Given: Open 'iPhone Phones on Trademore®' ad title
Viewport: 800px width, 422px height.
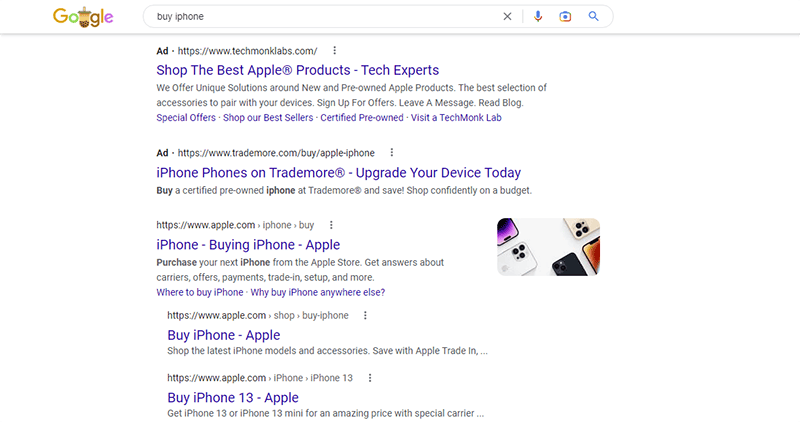Looking at the screenshot, I should coord(338,172).
